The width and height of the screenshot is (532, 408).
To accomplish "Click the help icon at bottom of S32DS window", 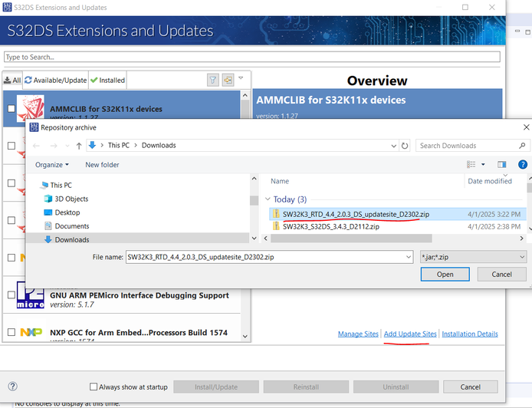I will (12, 387).
